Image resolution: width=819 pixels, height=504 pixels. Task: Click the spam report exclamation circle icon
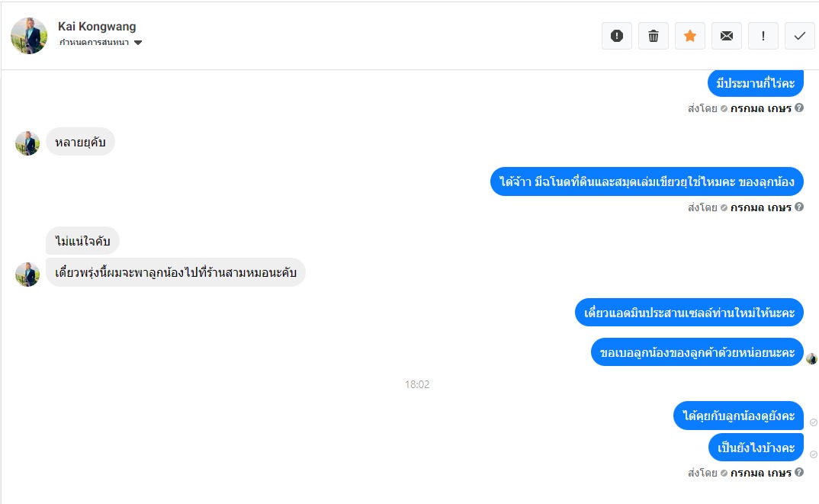pos(617,36)
